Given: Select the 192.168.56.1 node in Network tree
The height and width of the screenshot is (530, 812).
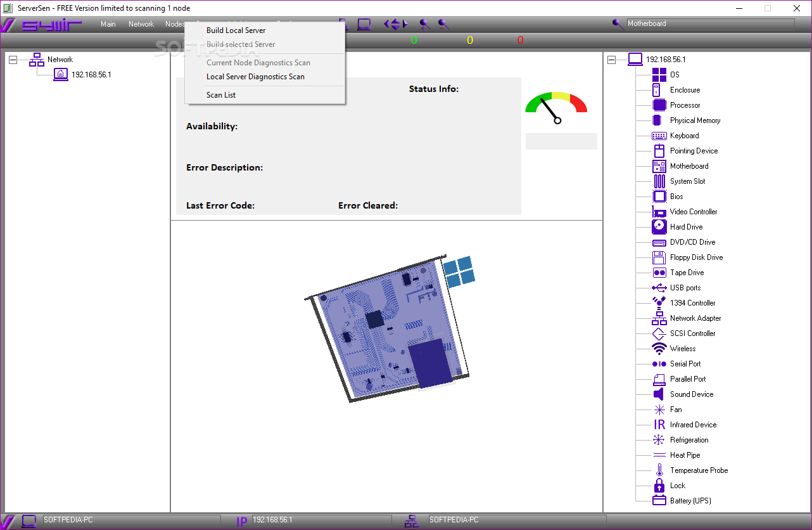Looking at the screenshot, I should point(91,75).
